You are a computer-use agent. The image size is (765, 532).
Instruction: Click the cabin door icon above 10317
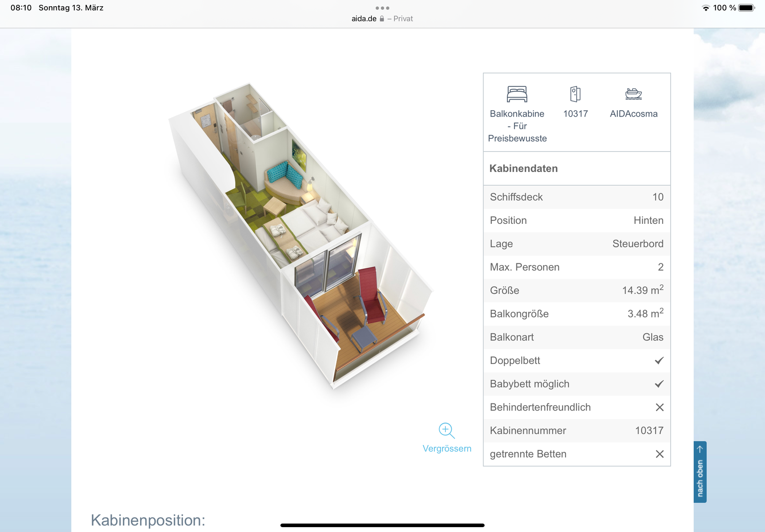click(575, 94)
